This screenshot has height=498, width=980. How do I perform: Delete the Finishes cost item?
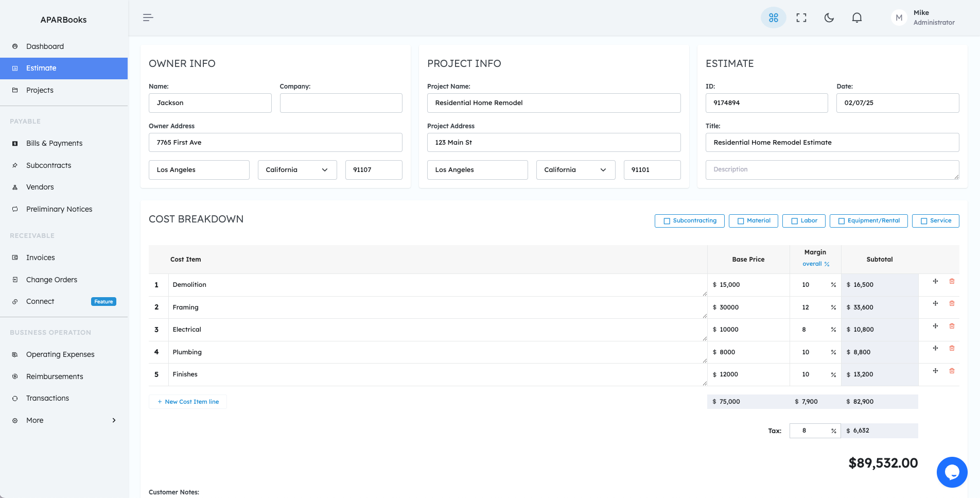(x=952, y=371)
